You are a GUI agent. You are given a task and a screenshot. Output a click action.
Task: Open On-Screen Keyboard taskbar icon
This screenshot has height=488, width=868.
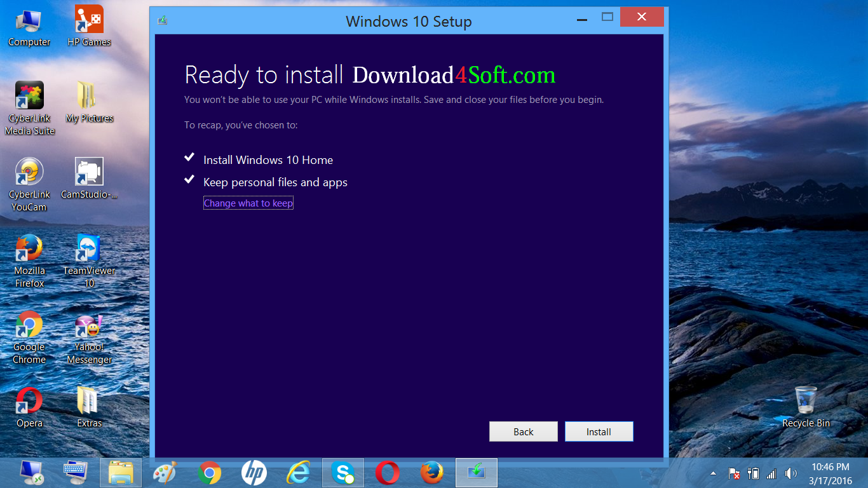(75, 473)
